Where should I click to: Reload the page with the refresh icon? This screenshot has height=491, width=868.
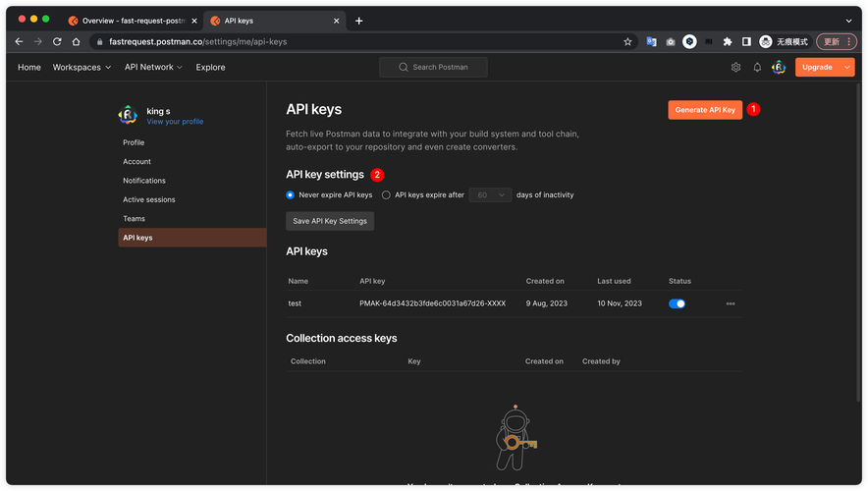(x=57, y=42)
